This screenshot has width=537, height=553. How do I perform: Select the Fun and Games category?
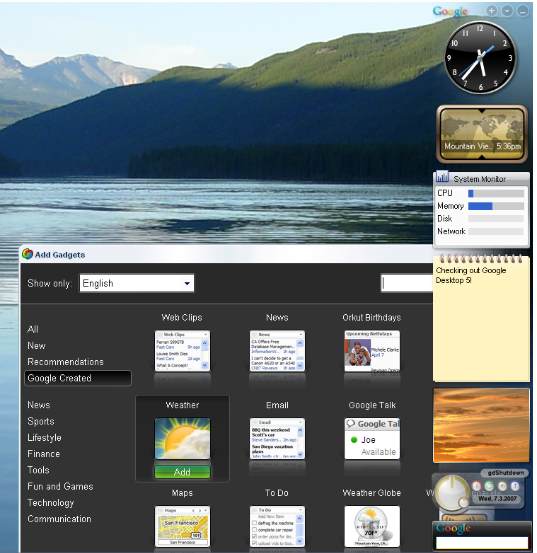click(x=60, y=486)
